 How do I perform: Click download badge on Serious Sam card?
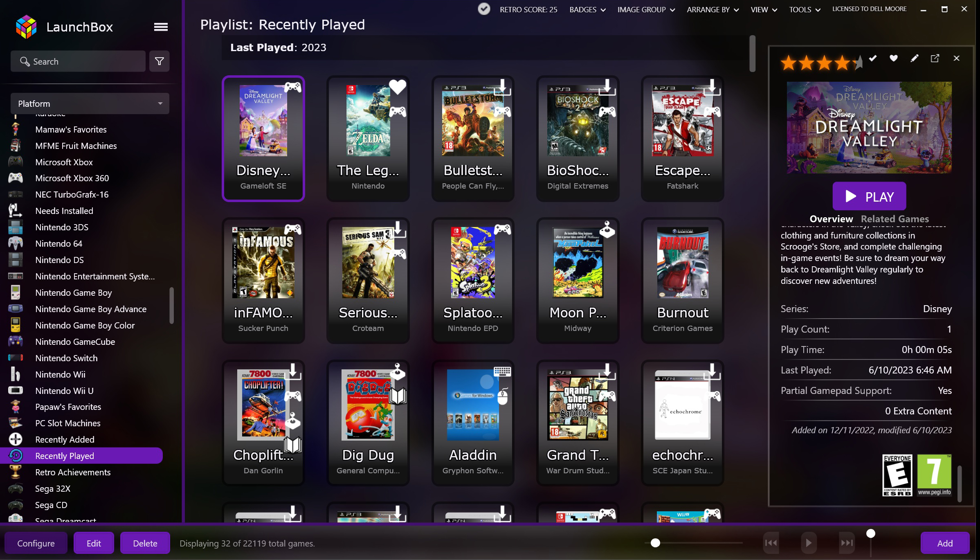pyautogui.click(x=398, y=229)
